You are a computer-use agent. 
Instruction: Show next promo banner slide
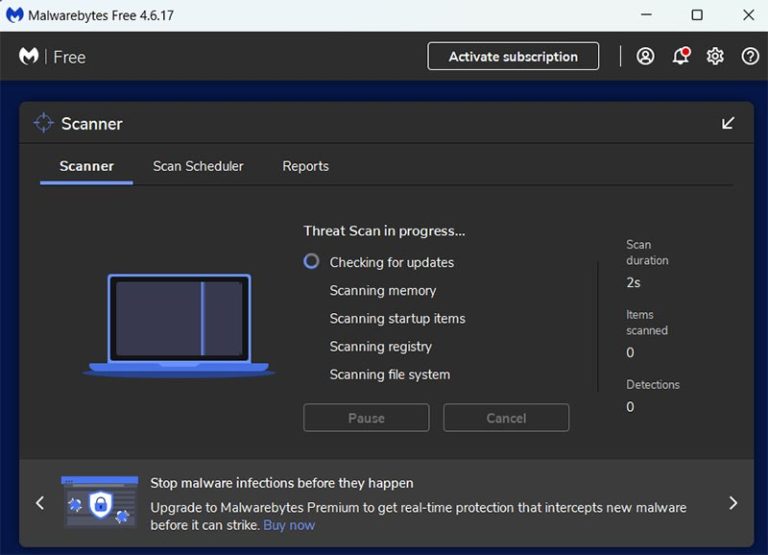click(733, 503)
